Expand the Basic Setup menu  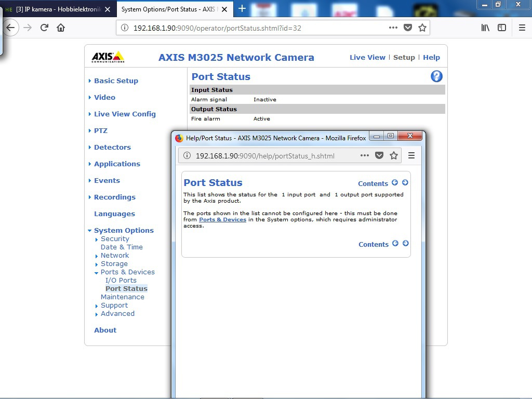pos(116,81)
